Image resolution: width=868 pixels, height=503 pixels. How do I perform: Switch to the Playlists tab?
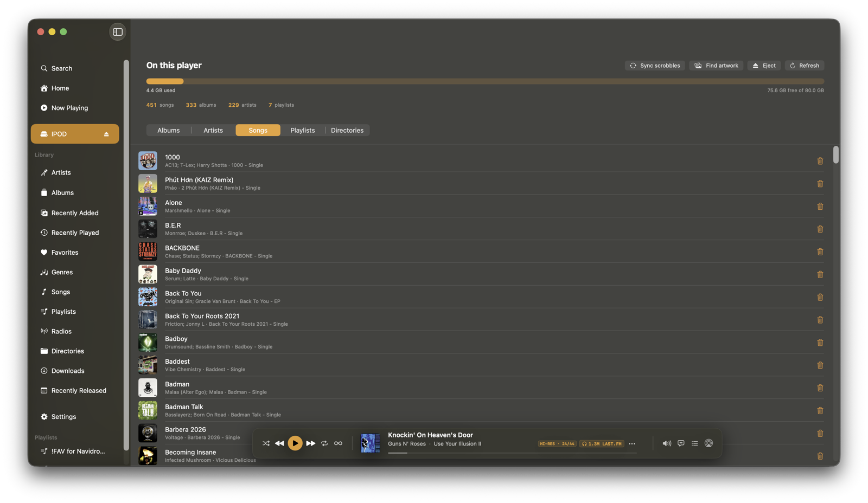(x=303, y=130)
